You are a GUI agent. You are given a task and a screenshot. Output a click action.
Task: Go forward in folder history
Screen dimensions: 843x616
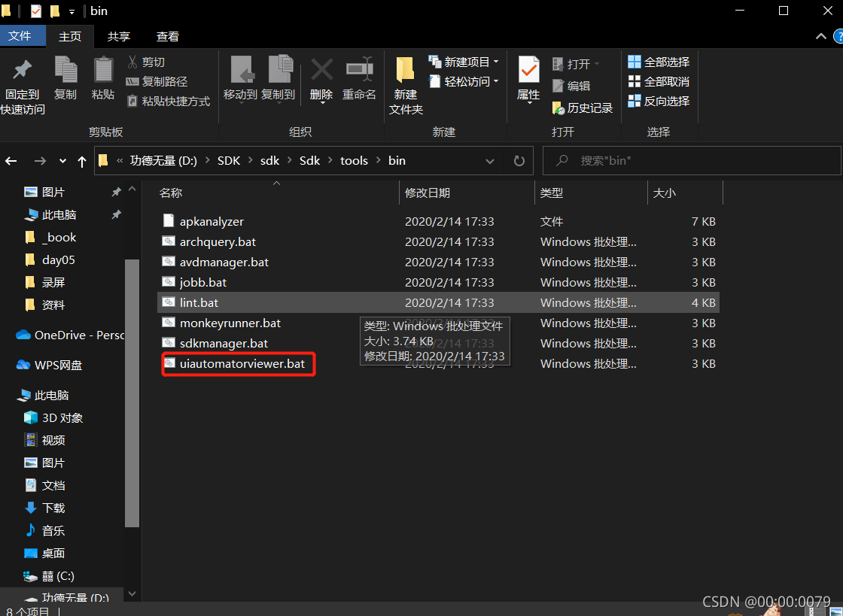pos(40,160)
